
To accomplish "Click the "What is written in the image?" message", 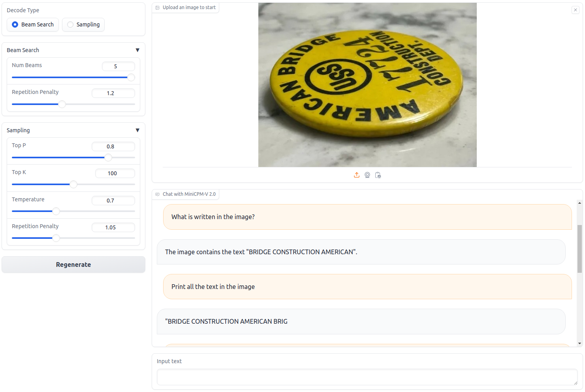I will click(x=367, y=217).
